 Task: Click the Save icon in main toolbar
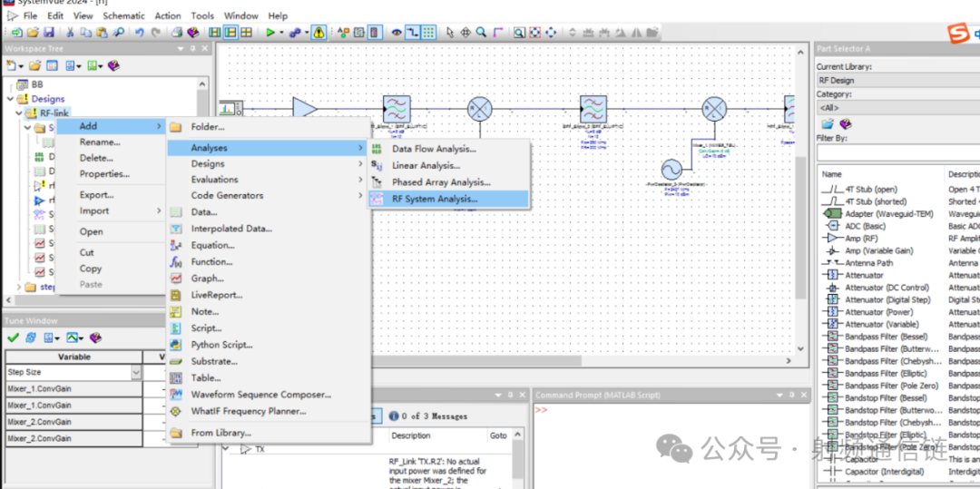[x=48, y=33]
